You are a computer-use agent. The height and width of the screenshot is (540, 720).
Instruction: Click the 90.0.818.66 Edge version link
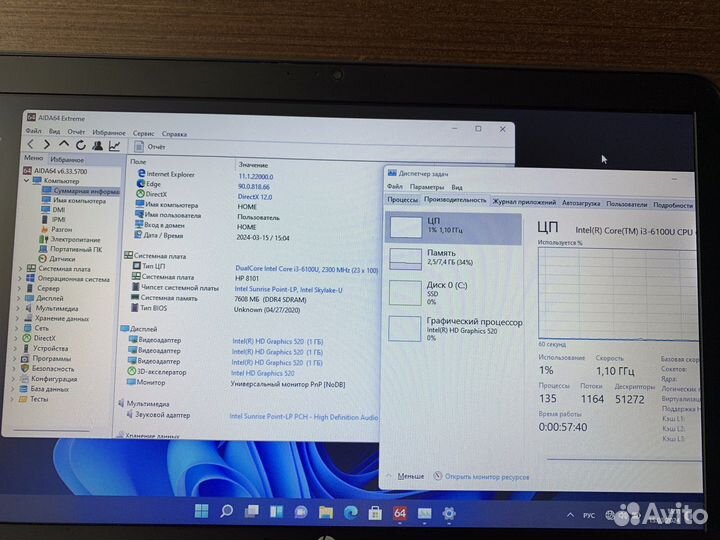(254, 186)
